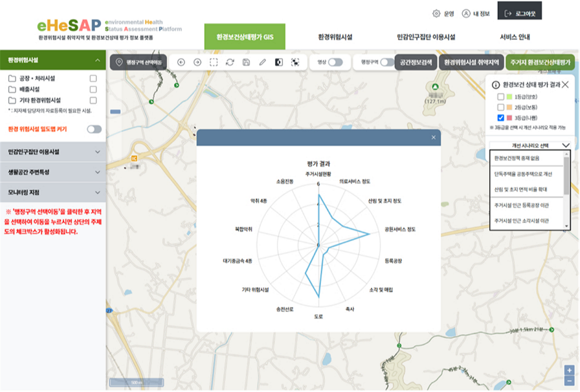Open the 환경보건상태평가 GIS tab
580x392 pixels.
pyautogui.click(x=245, y=37)
